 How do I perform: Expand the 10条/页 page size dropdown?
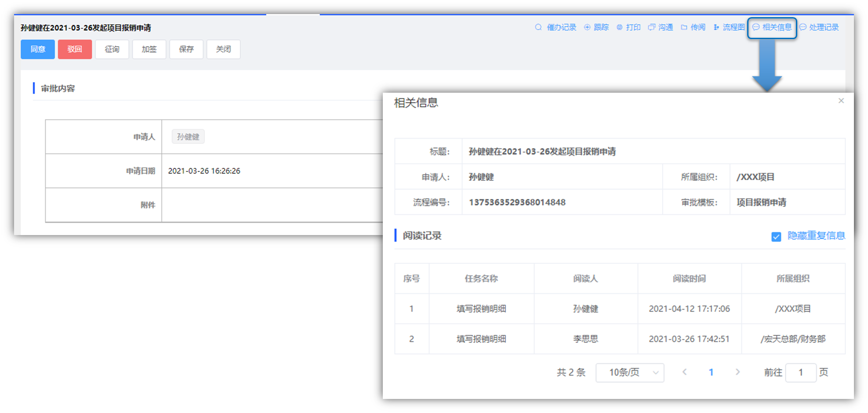coord(630,373)
